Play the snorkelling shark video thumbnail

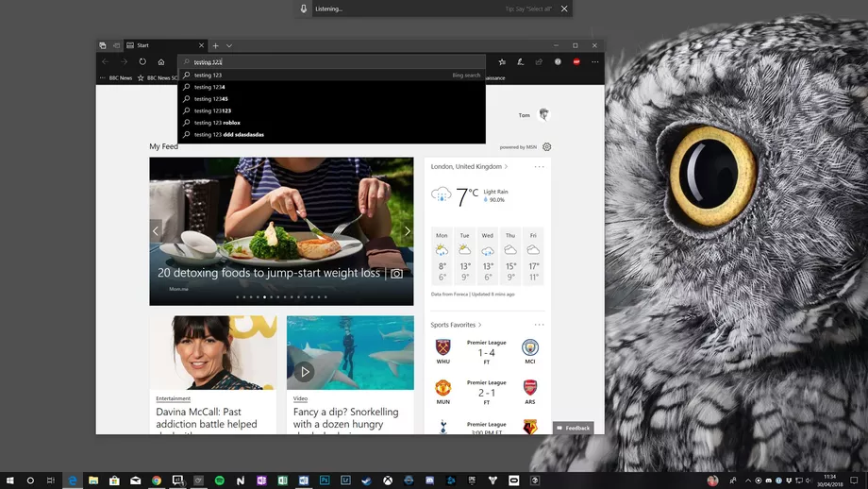[x=304, y=372]
